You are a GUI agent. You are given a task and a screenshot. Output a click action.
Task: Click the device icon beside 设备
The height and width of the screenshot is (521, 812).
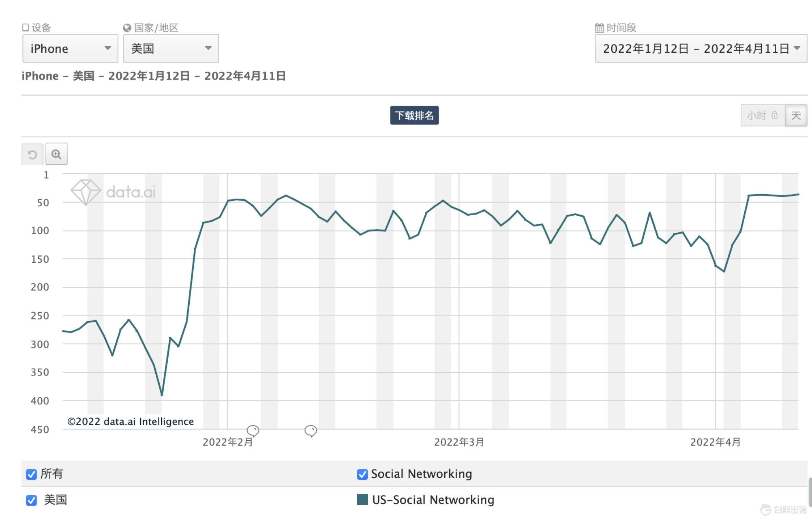pyautogui.click(x=26, y=28)
